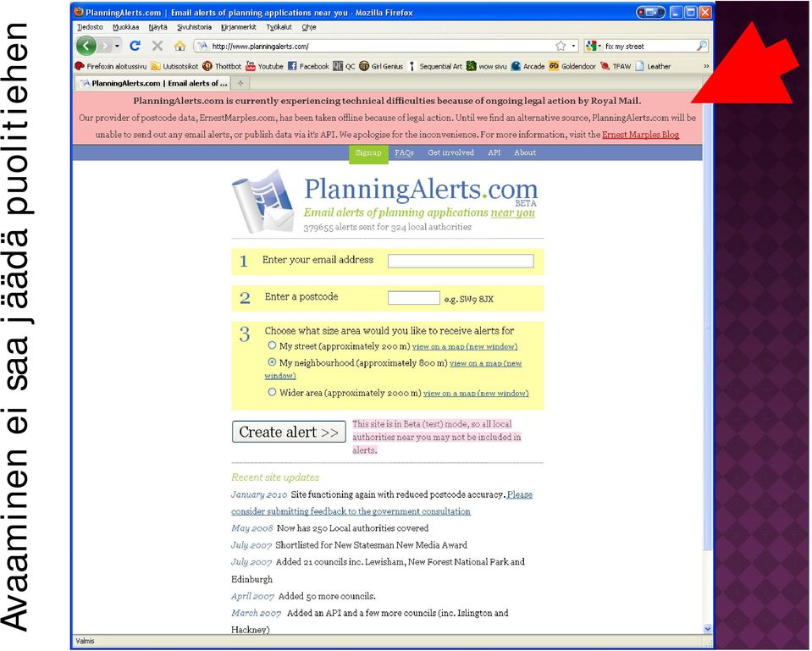
Task: Open the About page
Action: coord(525,152)
